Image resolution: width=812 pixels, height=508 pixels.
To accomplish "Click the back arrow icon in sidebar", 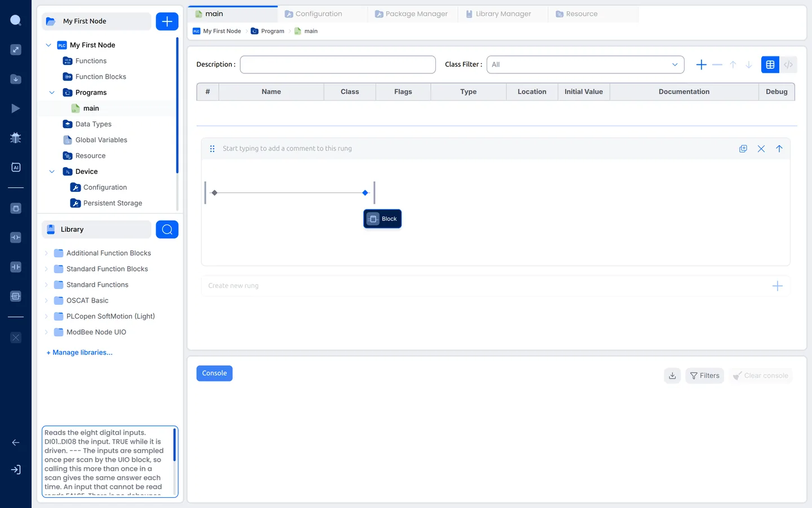I will (x=16, y=443).
